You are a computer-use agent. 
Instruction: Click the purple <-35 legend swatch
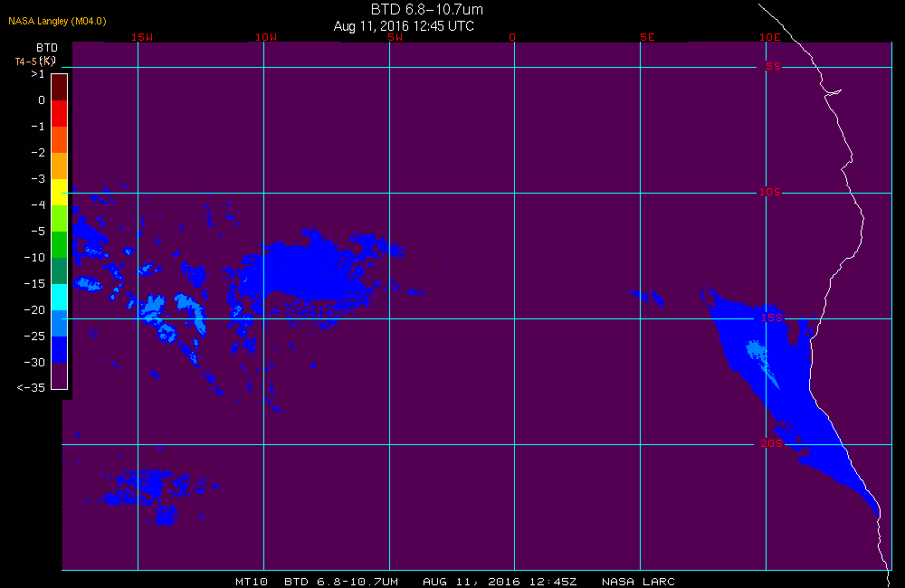pos(60,375)
